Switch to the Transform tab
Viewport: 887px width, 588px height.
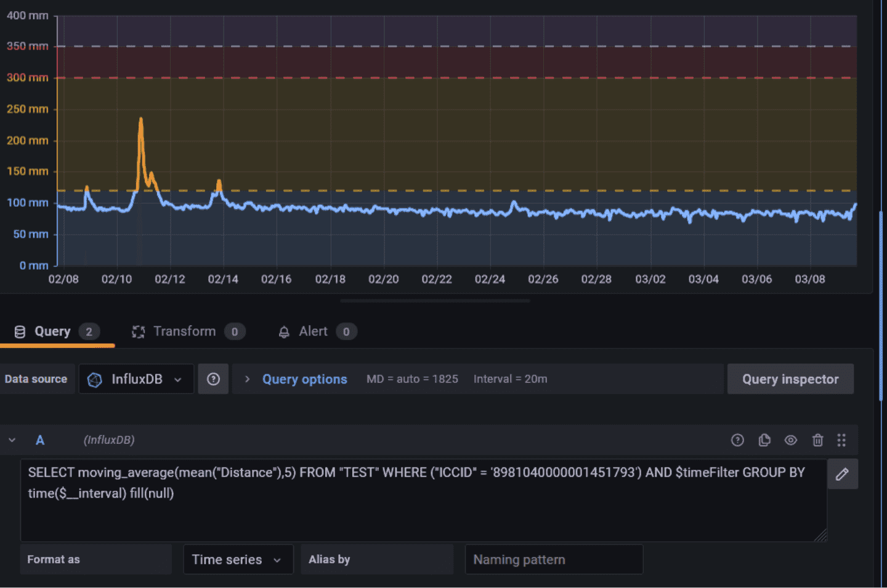184,332
